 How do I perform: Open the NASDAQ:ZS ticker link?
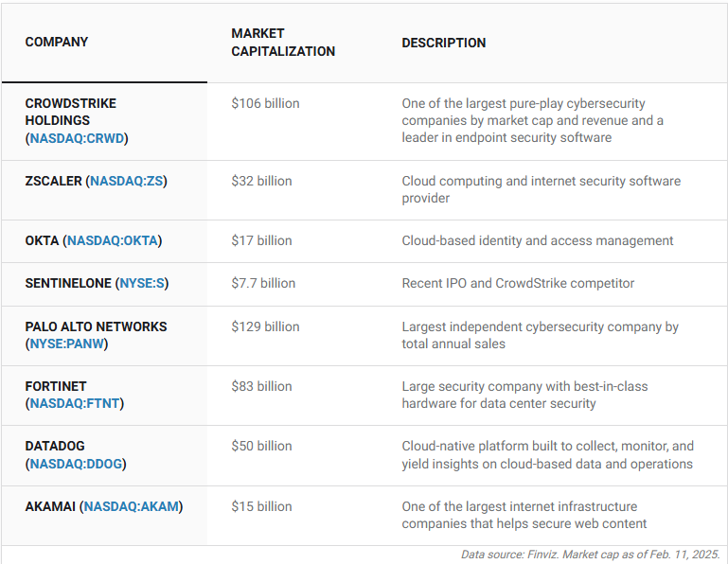tap(126, 181)
